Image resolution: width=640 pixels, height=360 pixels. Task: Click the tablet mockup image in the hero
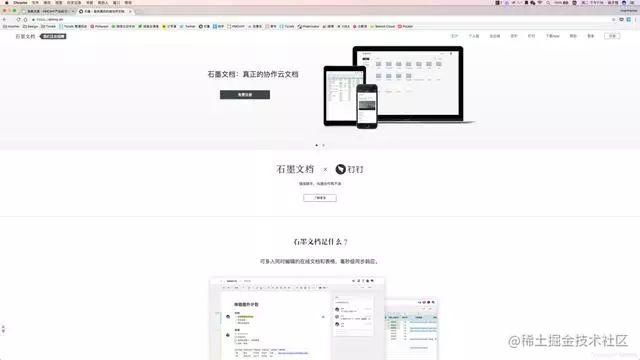point(340,96)
